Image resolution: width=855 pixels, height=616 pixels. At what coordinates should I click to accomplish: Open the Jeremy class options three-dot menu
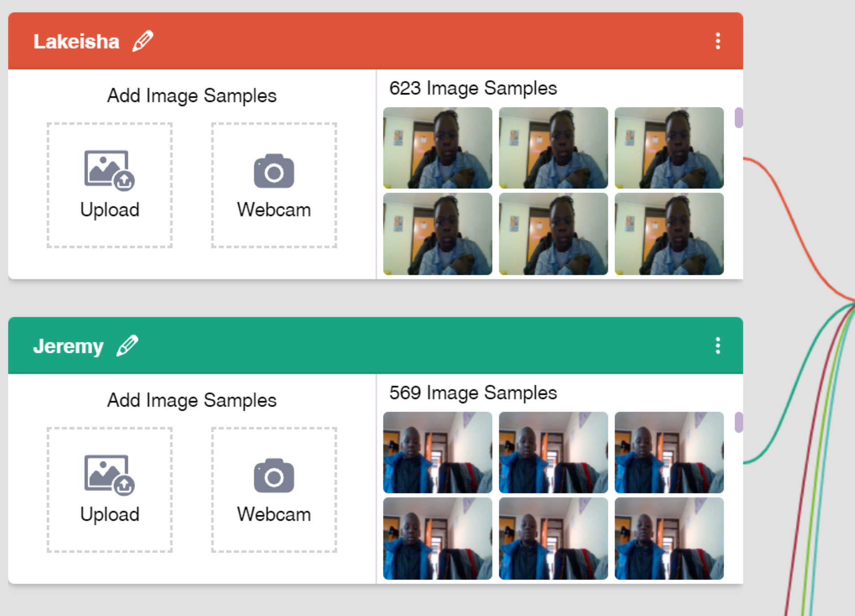pos(717,346)
